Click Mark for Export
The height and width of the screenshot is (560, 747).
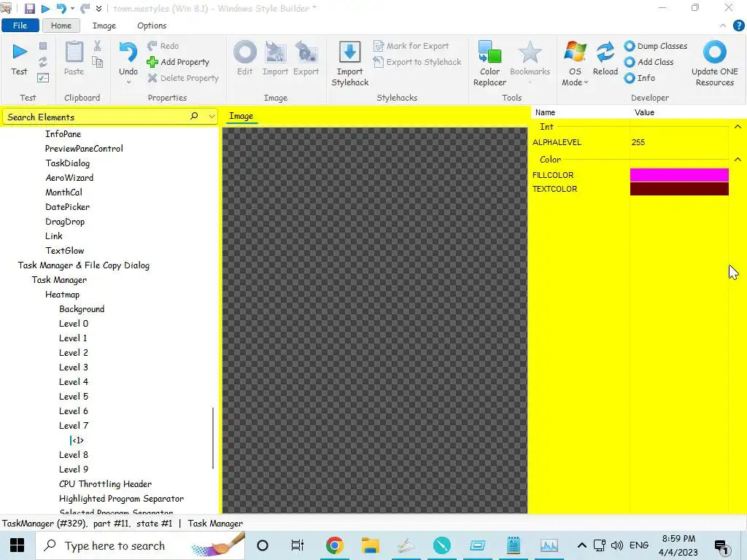pos(411,46)
